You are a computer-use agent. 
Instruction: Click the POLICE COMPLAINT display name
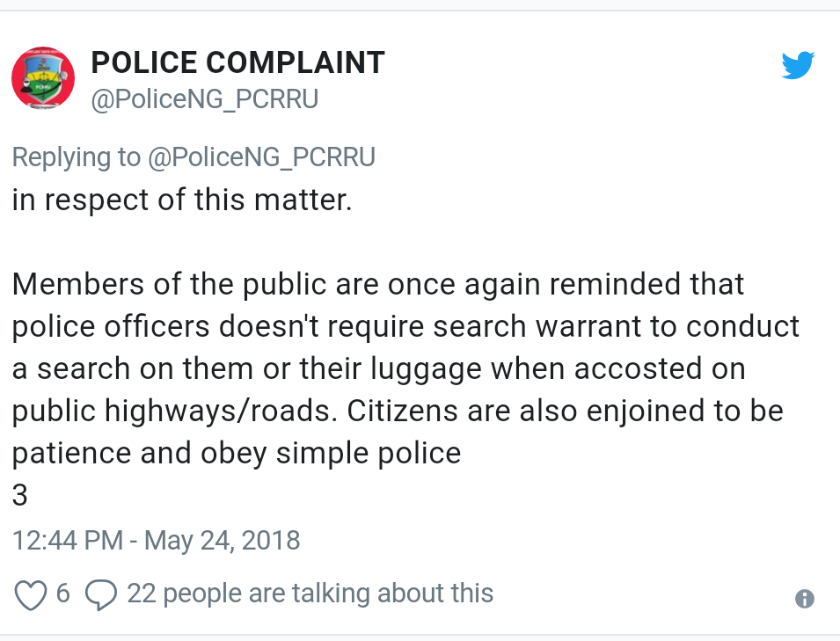pos(237,62)
